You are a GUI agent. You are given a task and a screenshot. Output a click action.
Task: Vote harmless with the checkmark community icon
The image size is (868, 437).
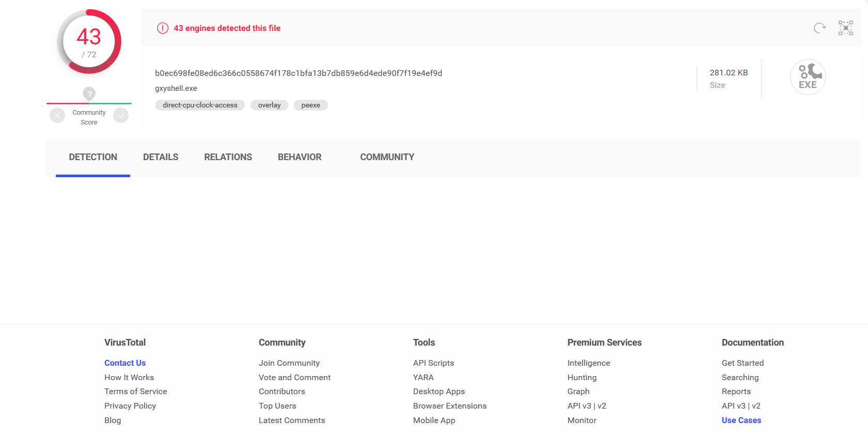(x=121, y=115)
